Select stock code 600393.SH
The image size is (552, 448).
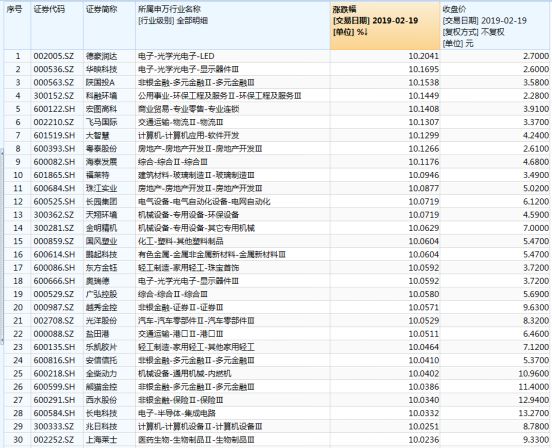coord(55,149)
